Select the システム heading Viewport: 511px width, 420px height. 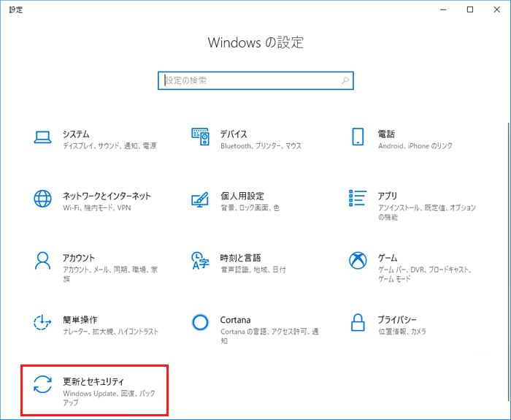click(76, 134)
